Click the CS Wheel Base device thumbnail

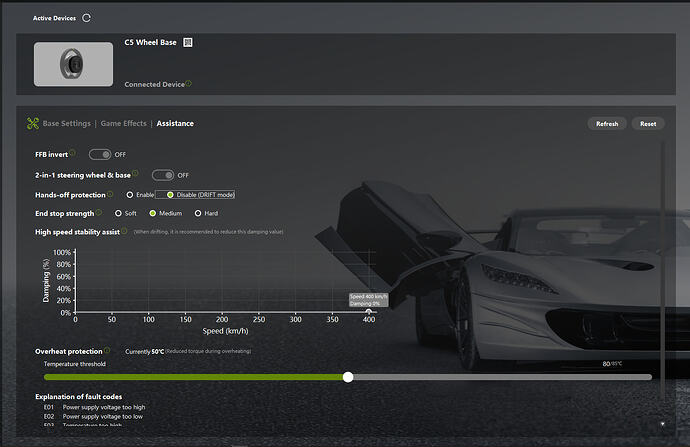point(73,64)
